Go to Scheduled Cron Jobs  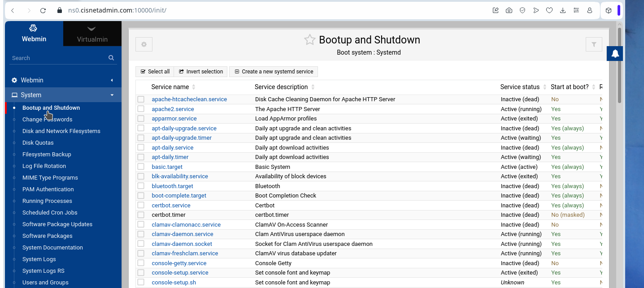[50, 213]
